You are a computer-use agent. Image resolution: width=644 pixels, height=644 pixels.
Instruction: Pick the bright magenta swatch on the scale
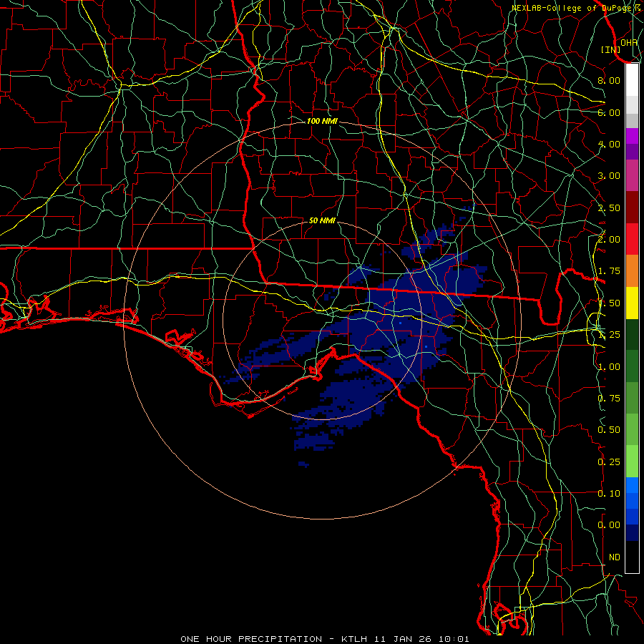pyautogui.click(x=632, y=136)
